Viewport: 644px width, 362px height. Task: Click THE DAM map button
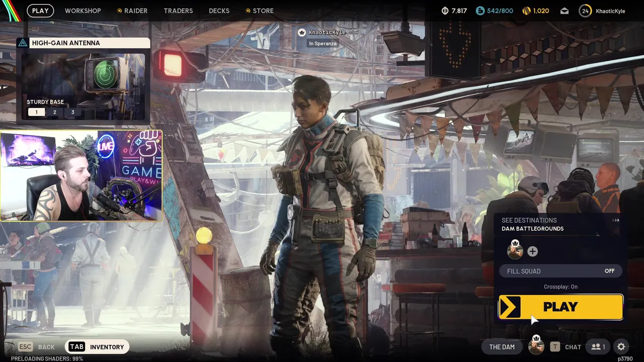tap(502, 347)
